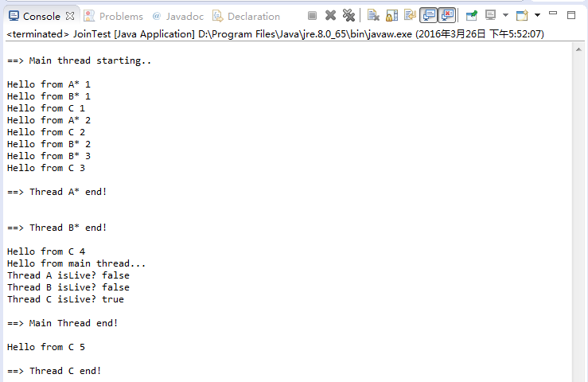Click 'Hello from A* 1' line
Viewport: 588px width, 382px height.
click(49, 84)
